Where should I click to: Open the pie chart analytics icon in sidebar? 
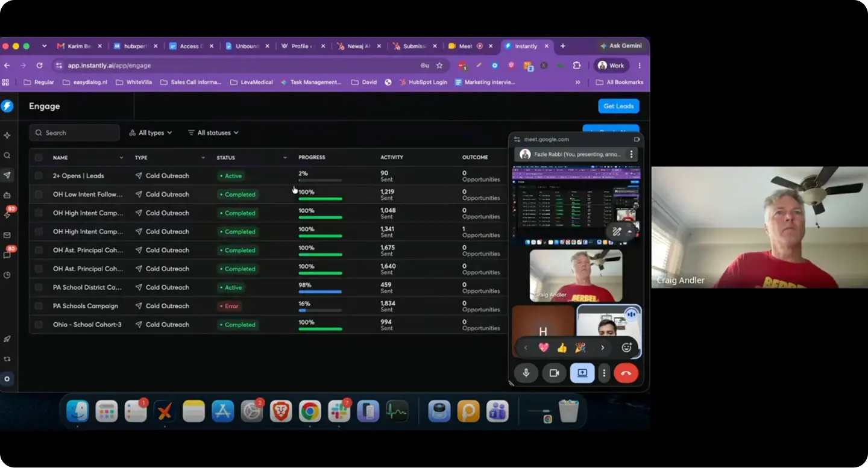pos(7,275)
